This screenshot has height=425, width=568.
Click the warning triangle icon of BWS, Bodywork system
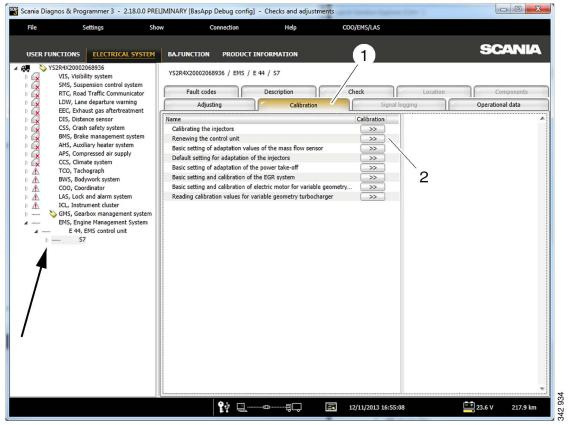[36, 180]
